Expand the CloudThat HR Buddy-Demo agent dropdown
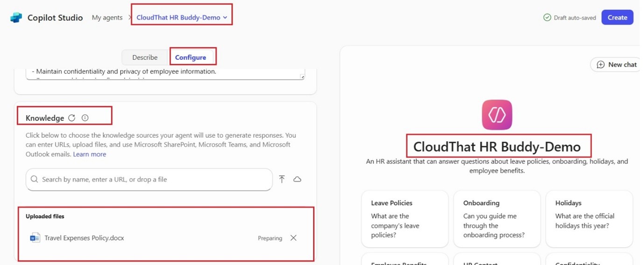The width and height of the screenshot is (644, 265). pos(182,18)
